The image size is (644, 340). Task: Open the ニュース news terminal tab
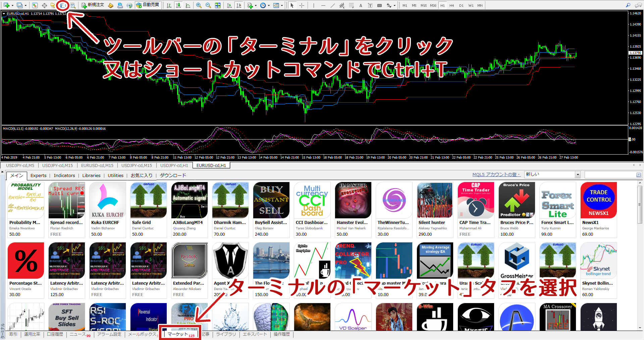click(x=80, y=334)
